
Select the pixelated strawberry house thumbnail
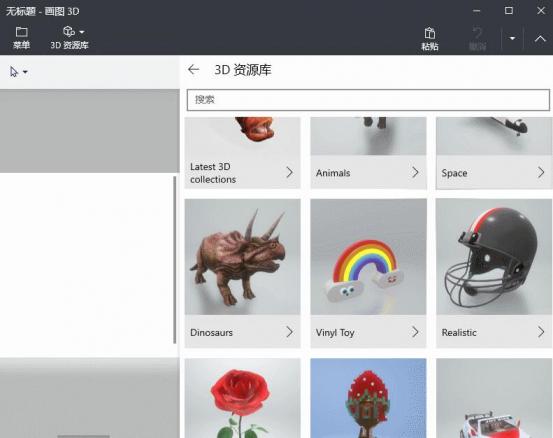368,398
